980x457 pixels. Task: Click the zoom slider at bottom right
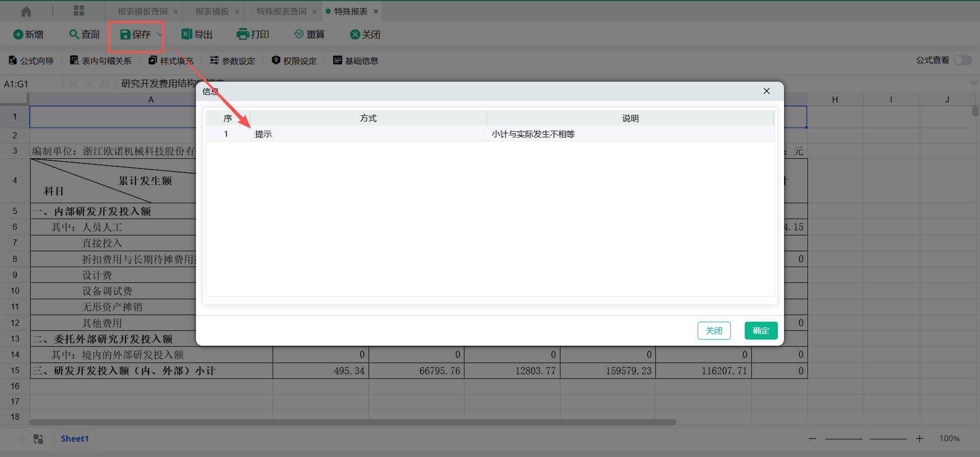point(866,439)
